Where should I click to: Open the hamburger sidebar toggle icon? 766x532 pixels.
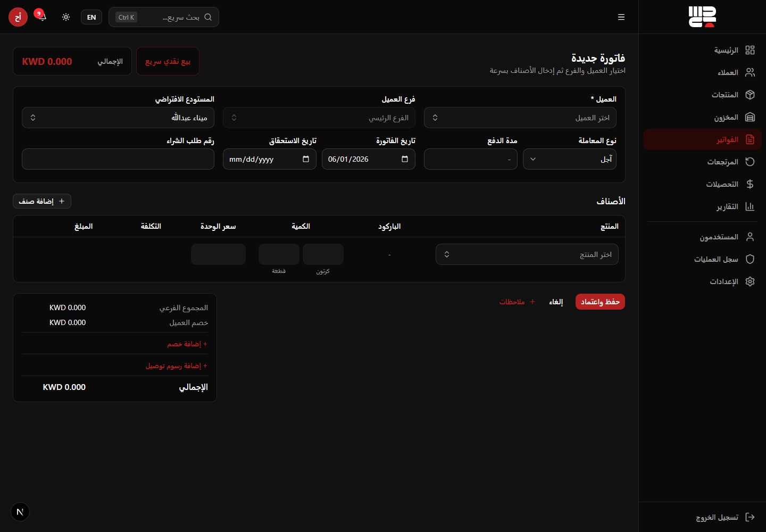click(621, 17)
